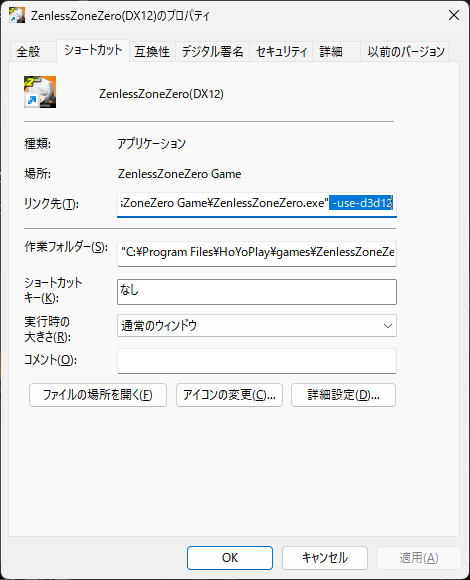Click the ファイルの場所を開く button
Image resolution: width=470 pixels, height=580 pixels.
tap(98, 395)
